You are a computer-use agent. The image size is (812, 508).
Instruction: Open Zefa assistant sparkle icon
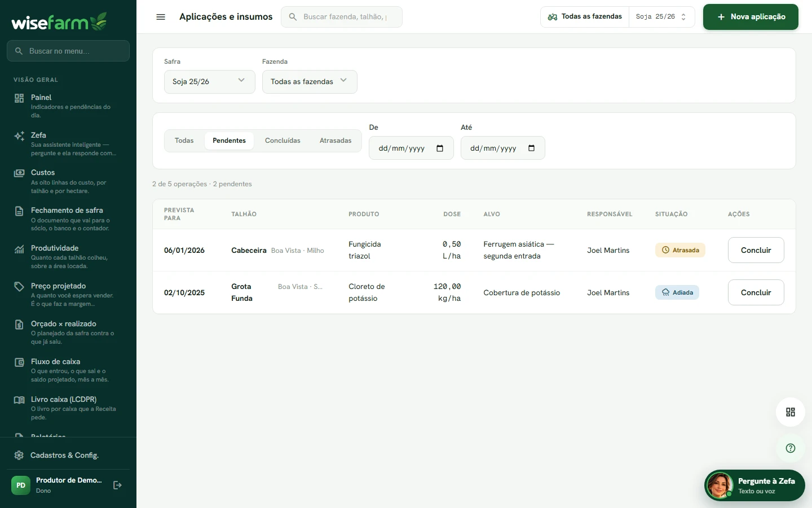19,136
